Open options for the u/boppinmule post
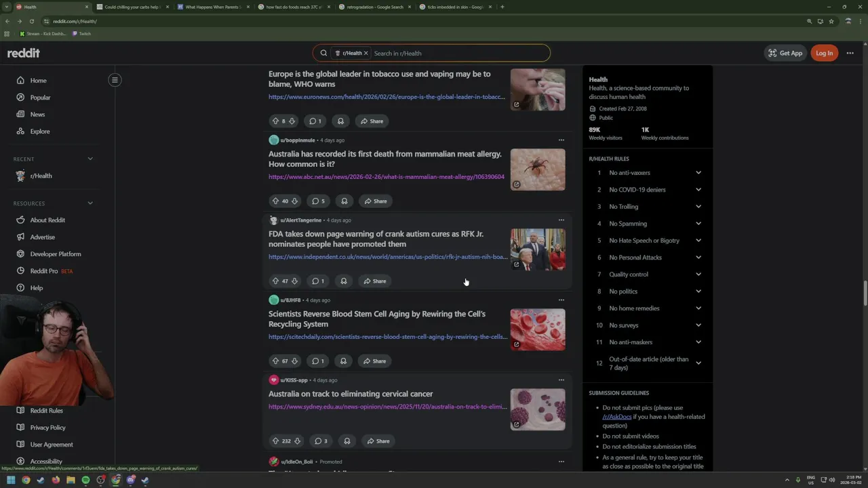 pyautogui.click(x=561, y=140)
